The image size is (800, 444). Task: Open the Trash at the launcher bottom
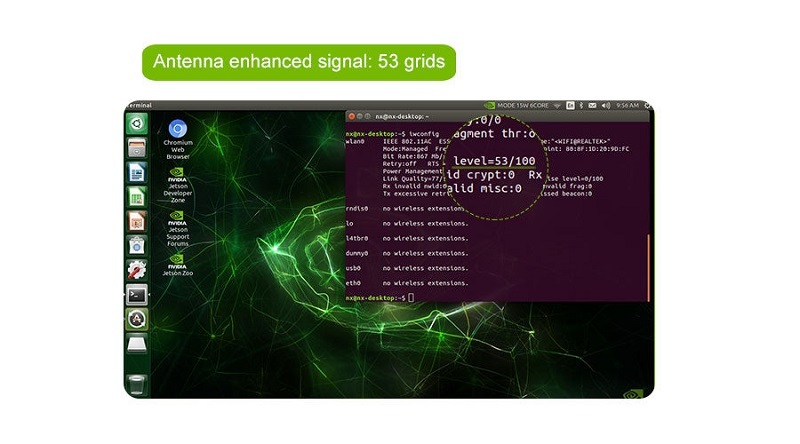click(137, 384)
